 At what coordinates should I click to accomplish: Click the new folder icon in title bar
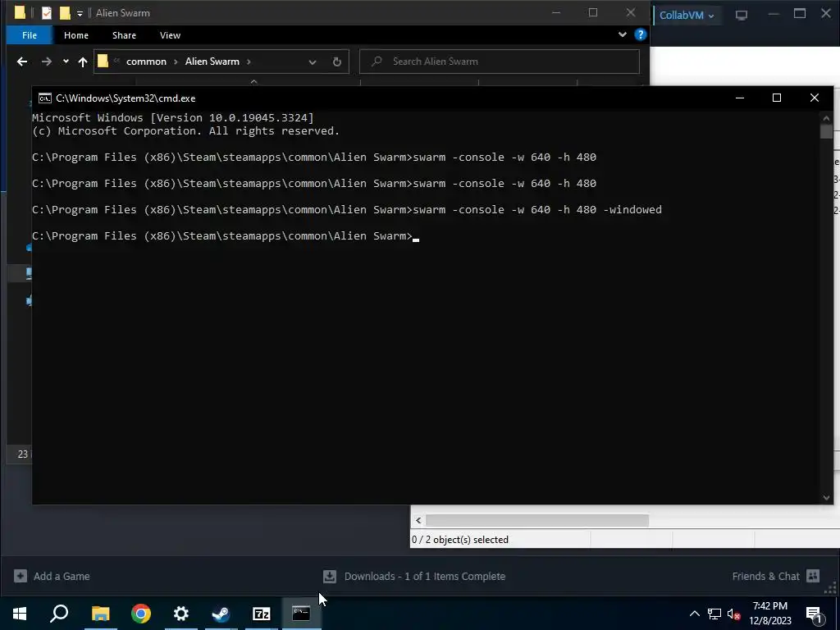click(x=65, y=13)
